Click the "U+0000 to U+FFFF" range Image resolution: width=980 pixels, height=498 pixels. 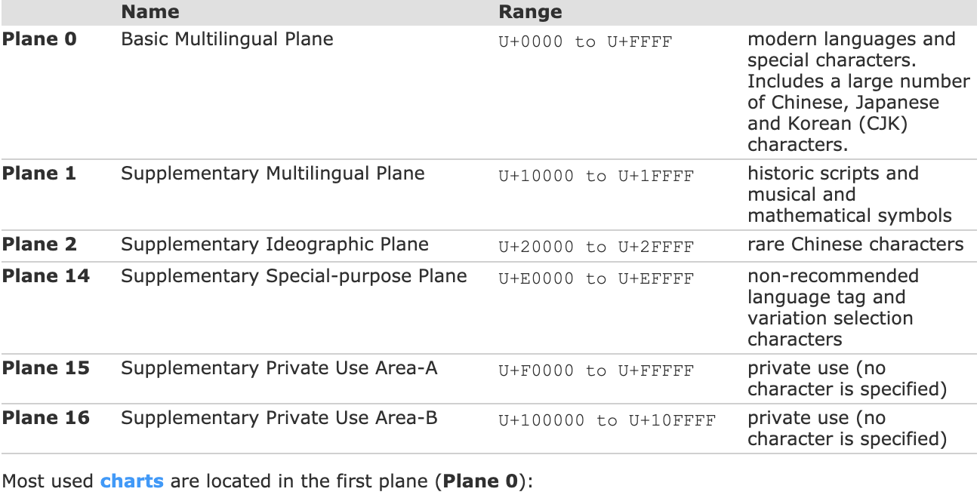tap(584, 42)
